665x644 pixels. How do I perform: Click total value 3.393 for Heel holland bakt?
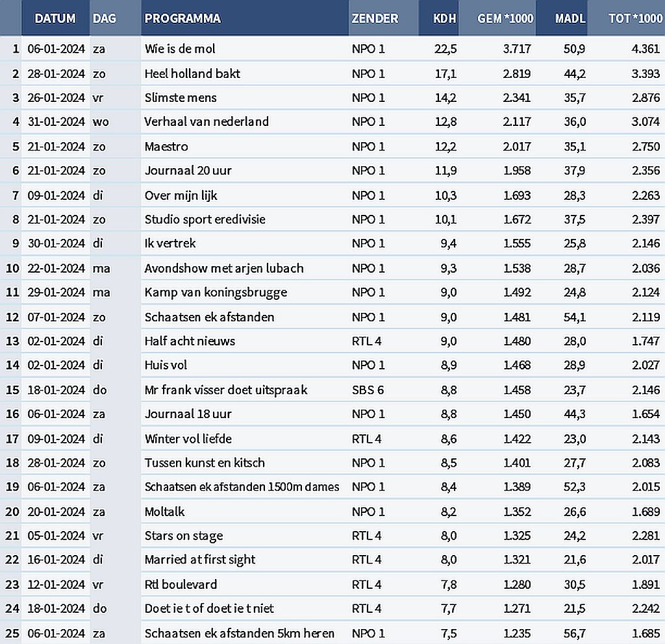coord(646,74)
